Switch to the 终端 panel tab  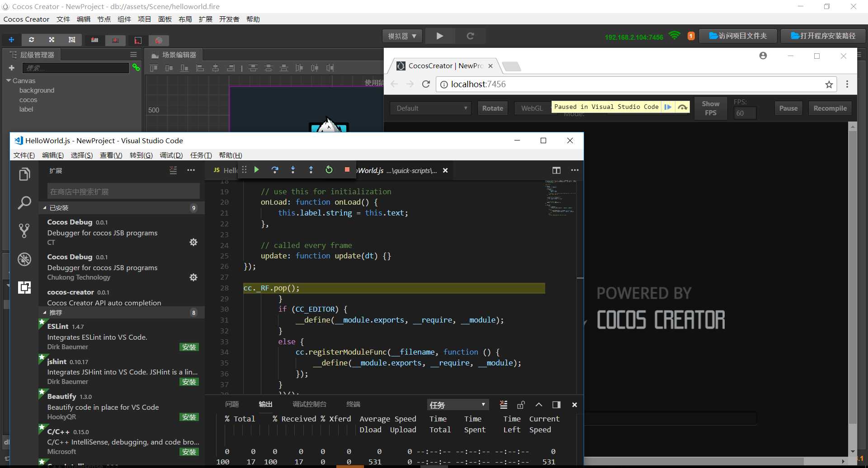click(x=353, y=404)
